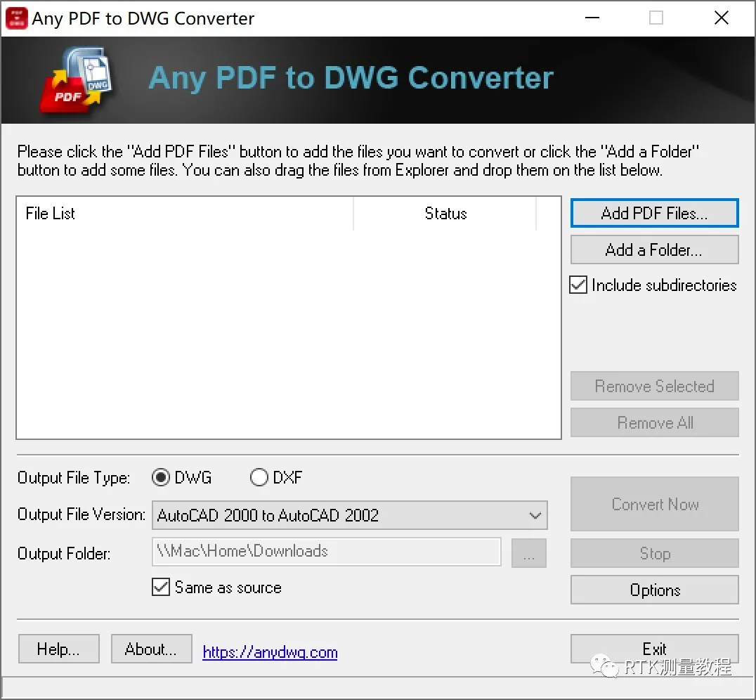Click the Output Folder path field

327,552
